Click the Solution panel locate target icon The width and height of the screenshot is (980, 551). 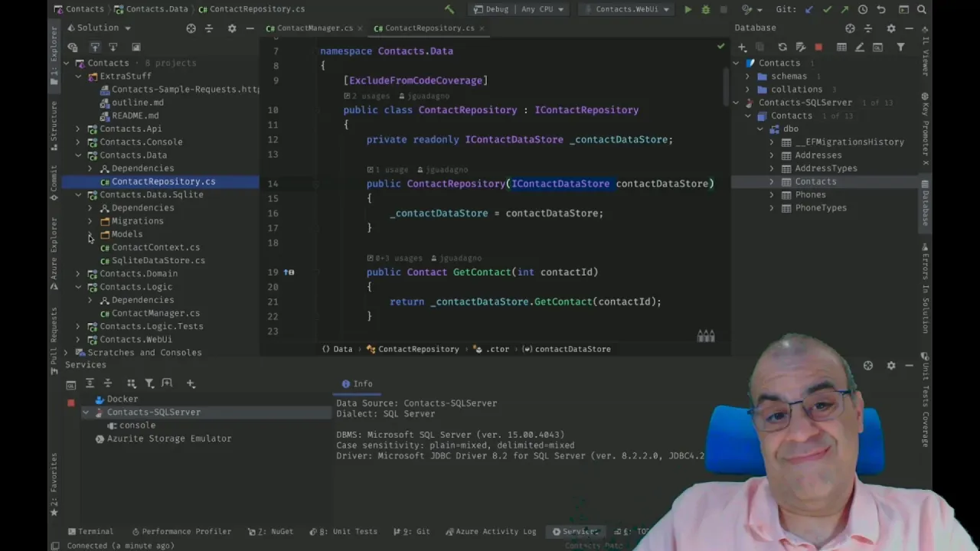tap(191, 28)
